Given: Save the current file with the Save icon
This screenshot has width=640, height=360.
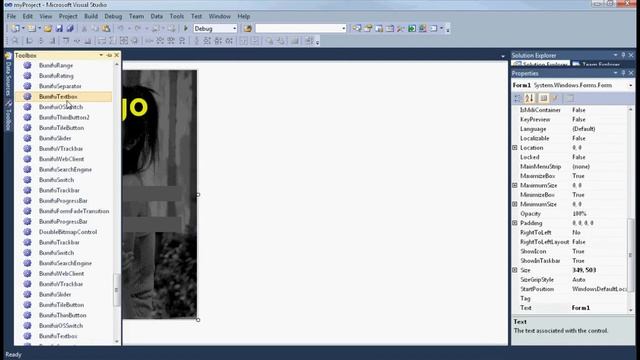Looking at the screenshot, I should [x=59, y=29].
